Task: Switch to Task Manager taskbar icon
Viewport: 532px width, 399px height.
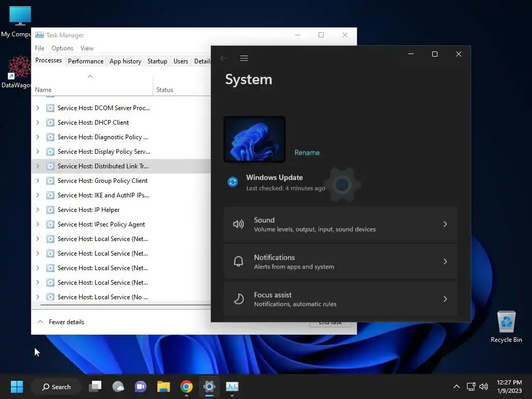Action: point(232,387)
